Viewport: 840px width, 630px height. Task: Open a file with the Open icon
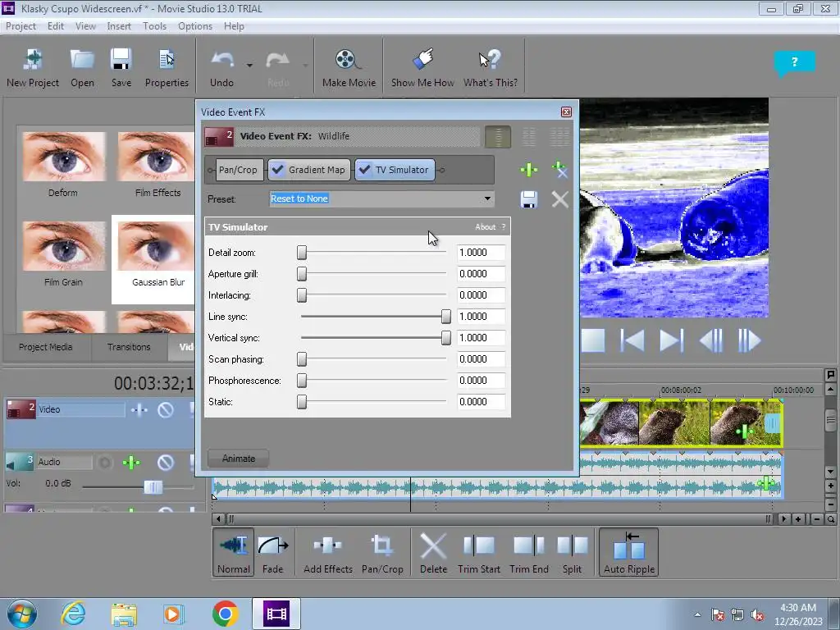click(82, 67)
